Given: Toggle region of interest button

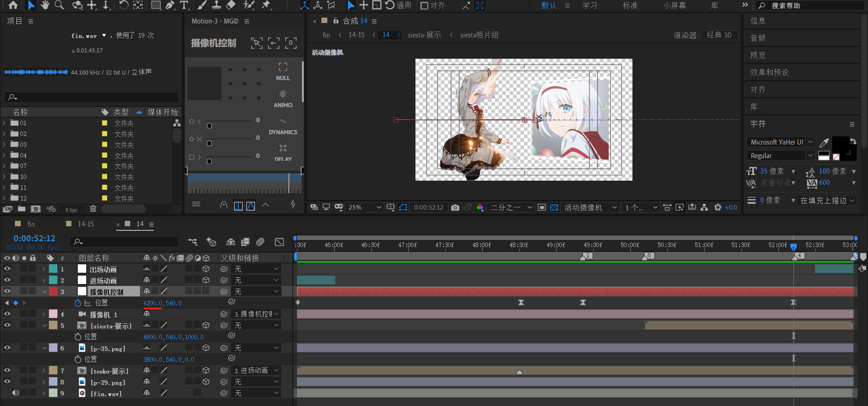Looking at the screenshot, I should pyautogui.click(x=542, y=207).
